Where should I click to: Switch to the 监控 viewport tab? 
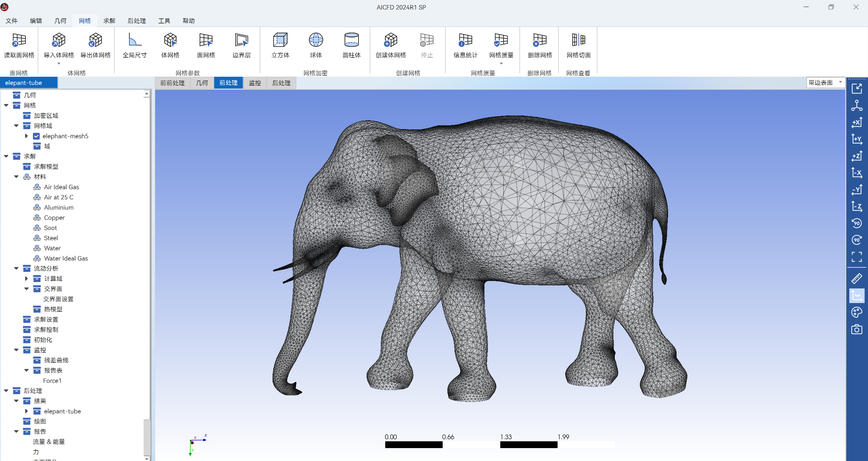pyautogui.click(x=255, y=83)
